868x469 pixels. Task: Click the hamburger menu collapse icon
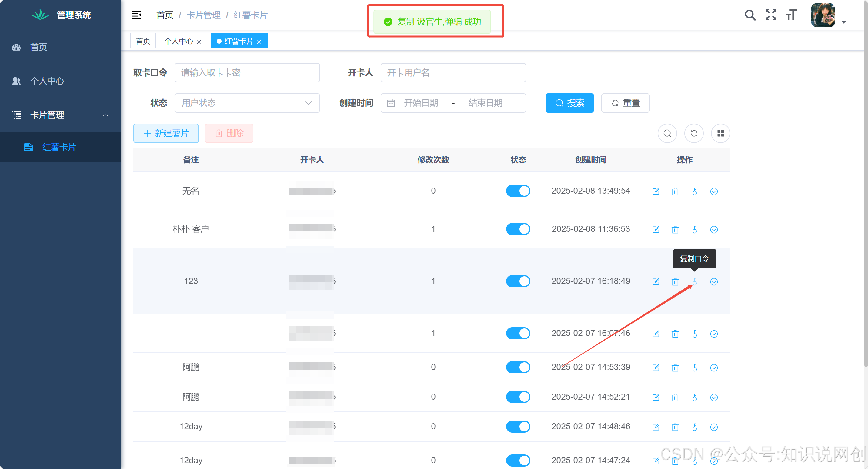tap(136, 15)
